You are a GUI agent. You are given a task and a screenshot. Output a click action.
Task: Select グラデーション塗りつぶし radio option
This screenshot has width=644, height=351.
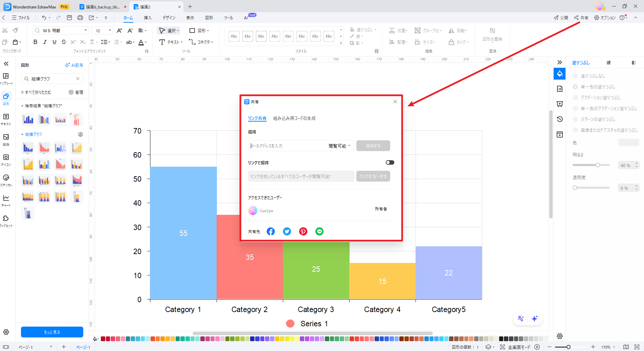pyautogui.click(x=575, y=98)
